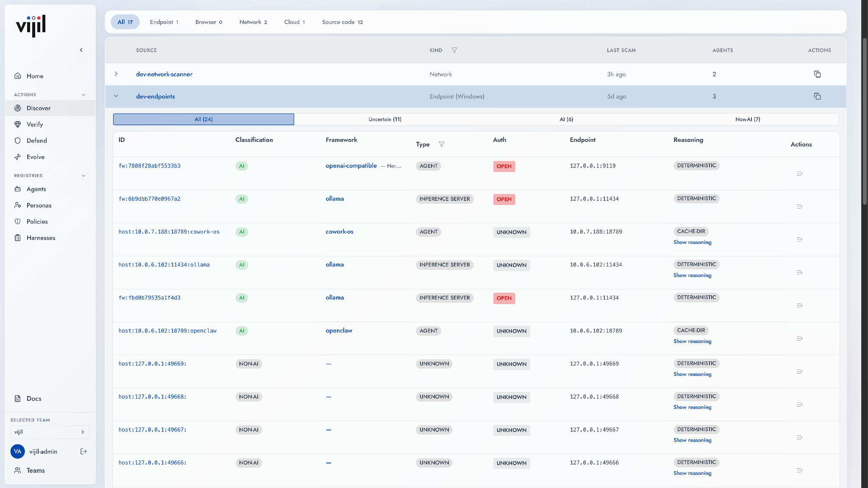868x488 pixels.
Task: Select the All (24) filter tab
Action: pyautogui.click(x=203, y=119)
